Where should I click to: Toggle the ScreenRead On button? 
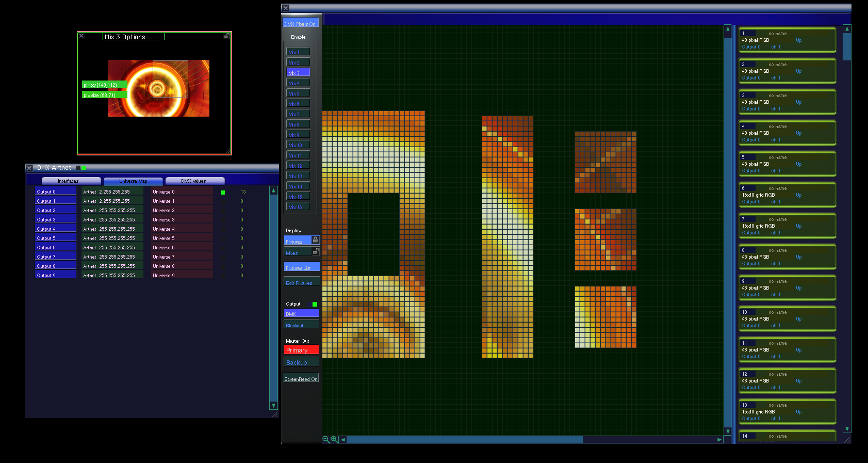[301, 379]
